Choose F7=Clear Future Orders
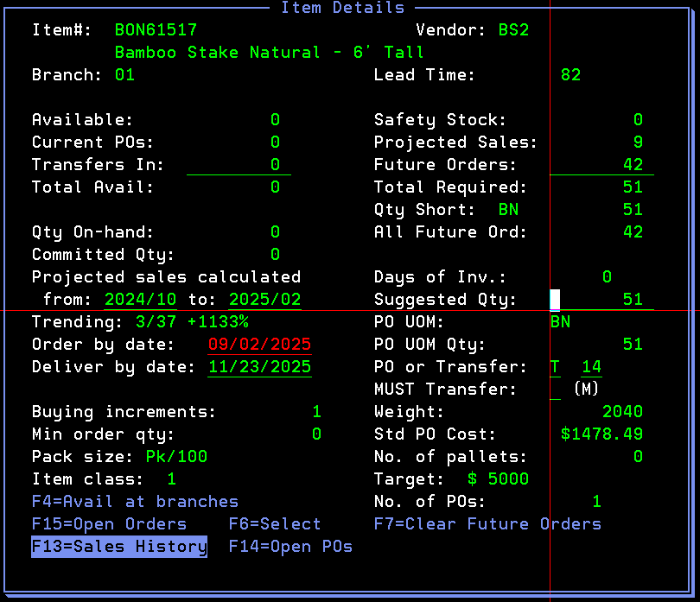 (x=487, y=524)
